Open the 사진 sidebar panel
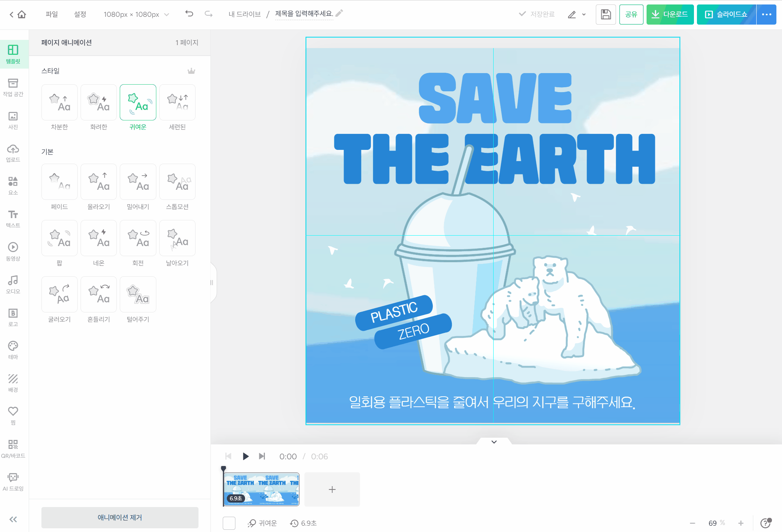Viewport: 782px width, 532px height. (x=13, y=120)
